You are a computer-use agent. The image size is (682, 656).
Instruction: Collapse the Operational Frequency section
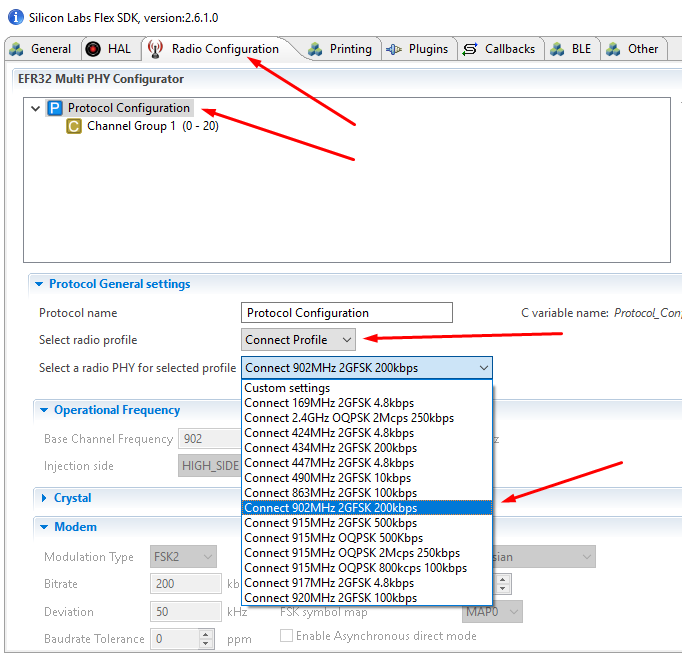tap(44, 410)
